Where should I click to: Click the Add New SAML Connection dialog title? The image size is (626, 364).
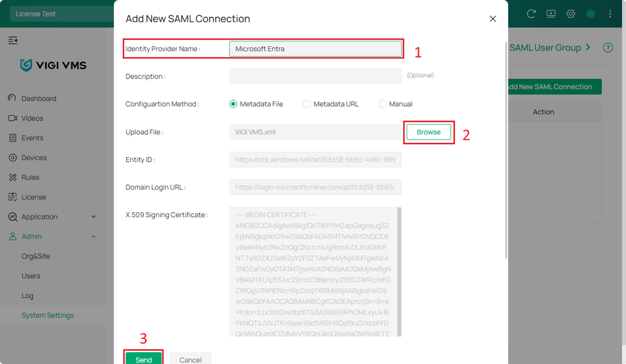(188, 19)
